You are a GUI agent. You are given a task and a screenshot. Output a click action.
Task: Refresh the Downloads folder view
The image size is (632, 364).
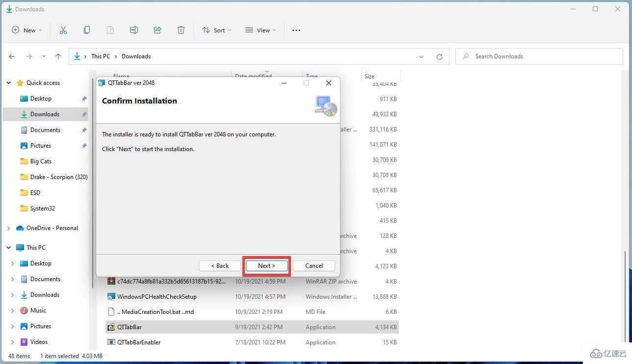[x=440, y=56]
